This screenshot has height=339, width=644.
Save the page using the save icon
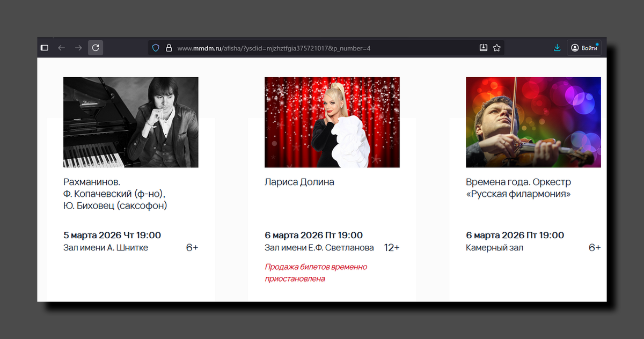click(x=483, y=47)
